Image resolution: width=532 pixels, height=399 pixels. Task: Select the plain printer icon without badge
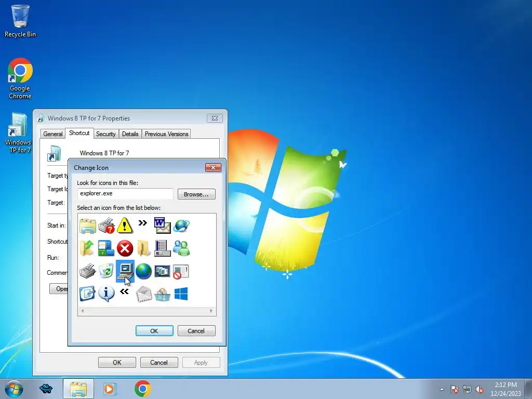coord(87,271)
